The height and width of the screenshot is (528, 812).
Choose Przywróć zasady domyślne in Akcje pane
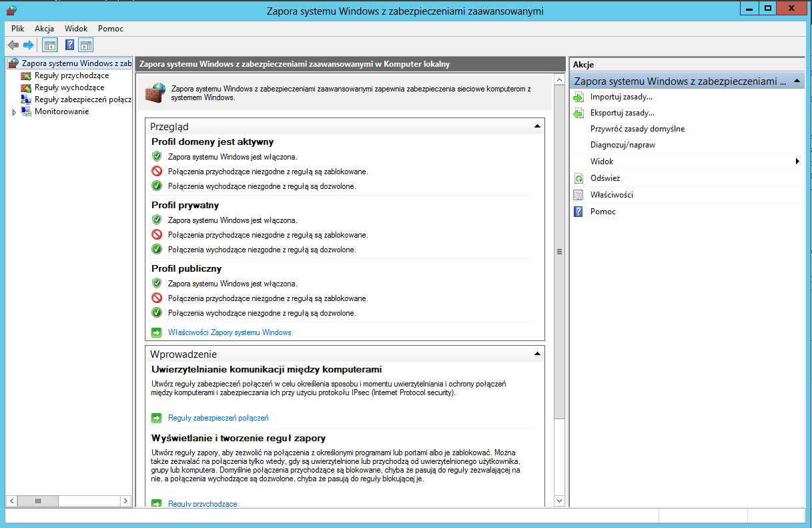tap(637, 129)
